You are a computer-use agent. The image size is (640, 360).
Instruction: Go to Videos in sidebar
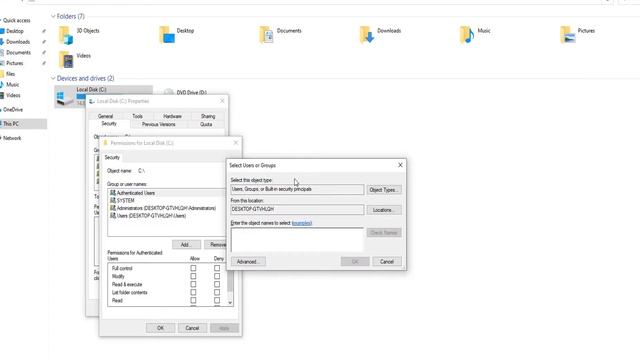click(13, 95)
